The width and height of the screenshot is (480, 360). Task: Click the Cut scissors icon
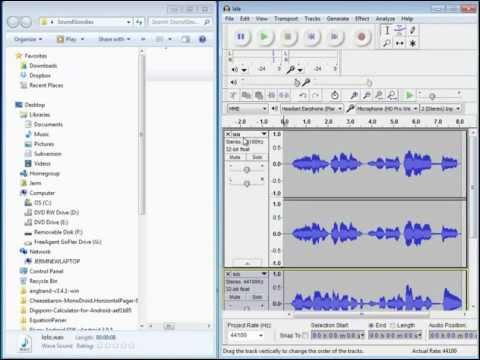(x=233, y=96)
